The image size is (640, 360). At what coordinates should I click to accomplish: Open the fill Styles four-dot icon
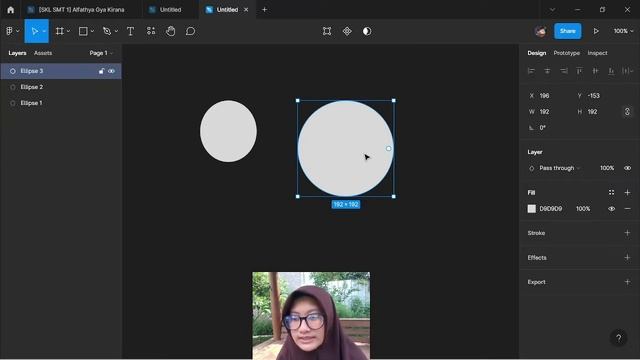(611, 192)
